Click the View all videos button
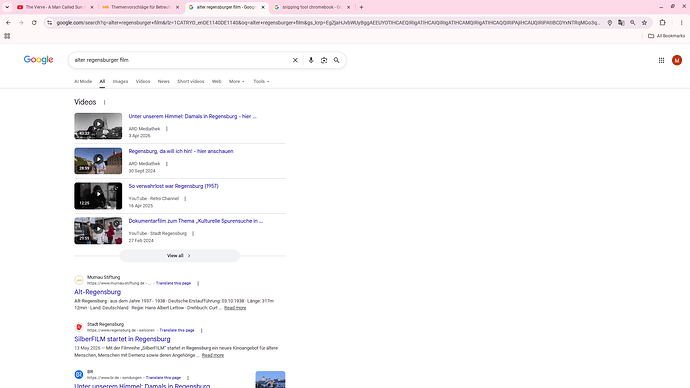 180,256
